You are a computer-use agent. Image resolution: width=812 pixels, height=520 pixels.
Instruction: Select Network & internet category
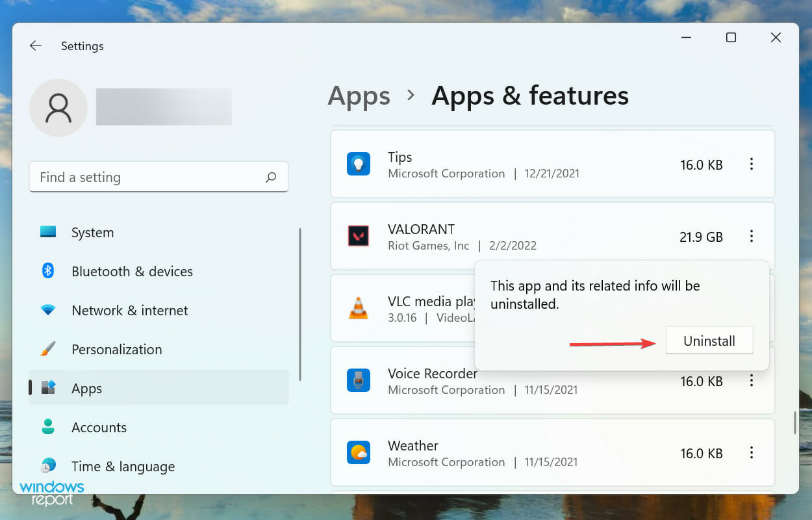pos(129,310)
